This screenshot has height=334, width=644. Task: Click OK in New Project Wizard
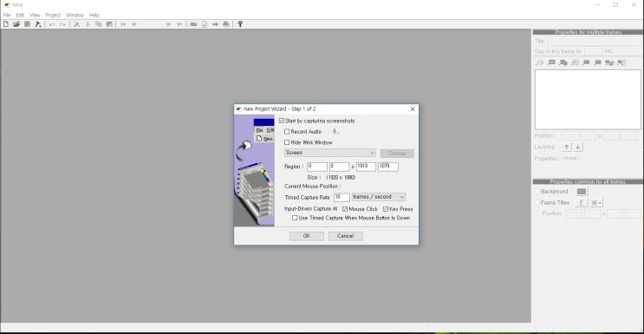coord(307,236)
